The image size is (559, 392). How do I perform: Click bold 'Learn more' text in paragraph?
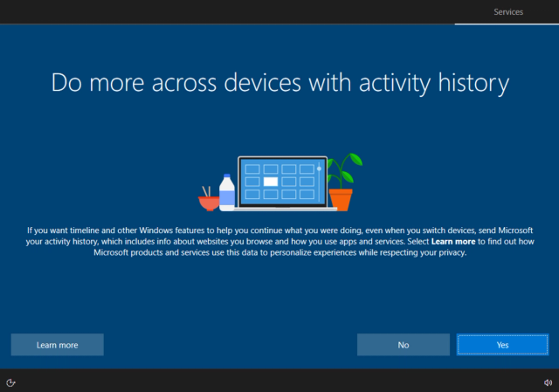[x=453, y=242]
